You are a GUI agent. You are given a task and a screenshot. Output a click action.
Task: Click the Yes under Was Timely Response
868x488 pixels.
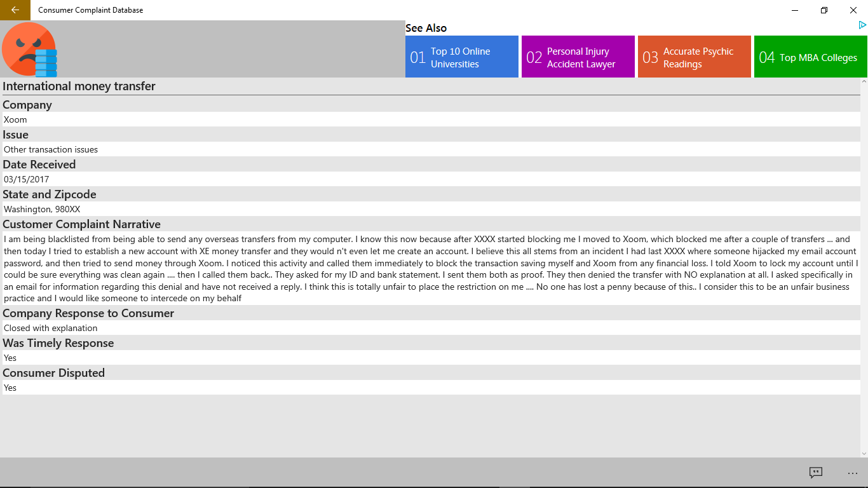(10, 358)
